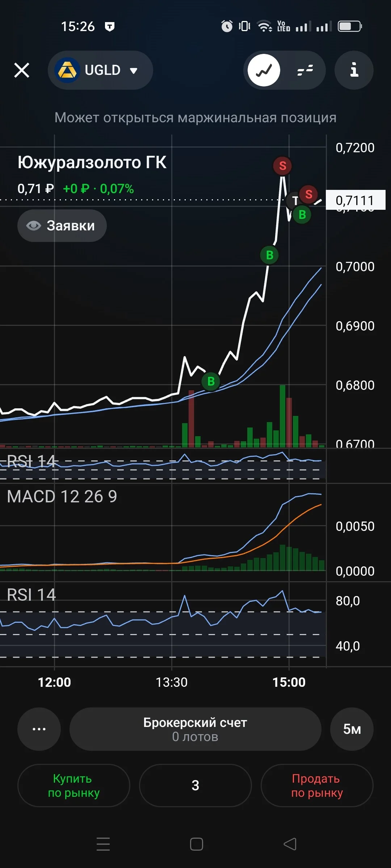The width and height of the screenshot is (391, 868).
Task: Tap the battery icon in status bar
Action: (350, 26)
